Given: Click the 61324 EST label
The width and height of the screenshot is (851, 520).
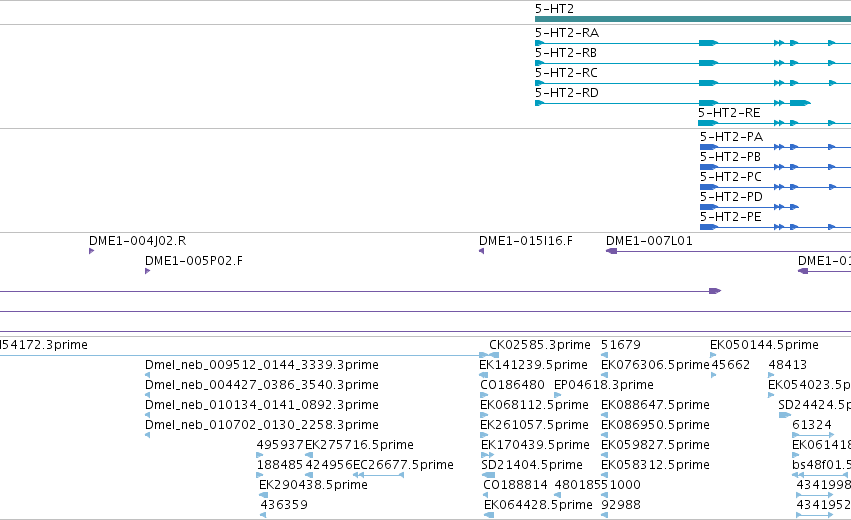Looking at the screenshot, I should tap(811, 426).
